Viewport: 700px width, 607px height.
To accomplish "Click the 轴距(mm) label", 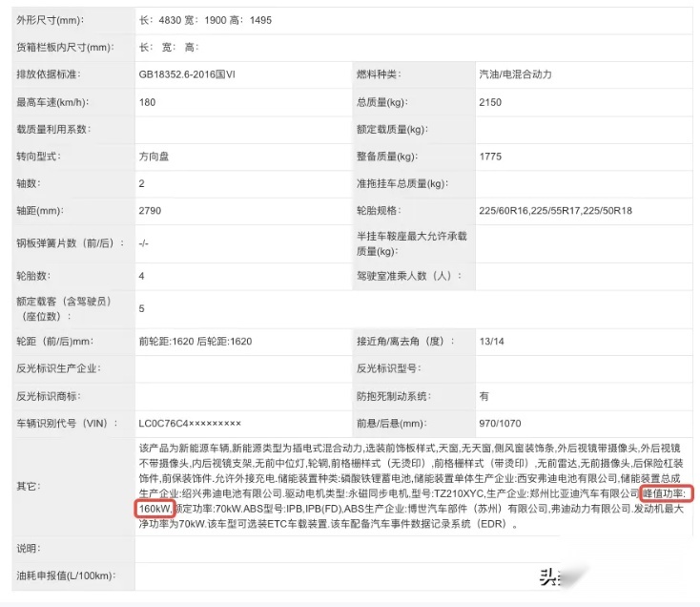I will pyautogui.click(x=40, y=211).
